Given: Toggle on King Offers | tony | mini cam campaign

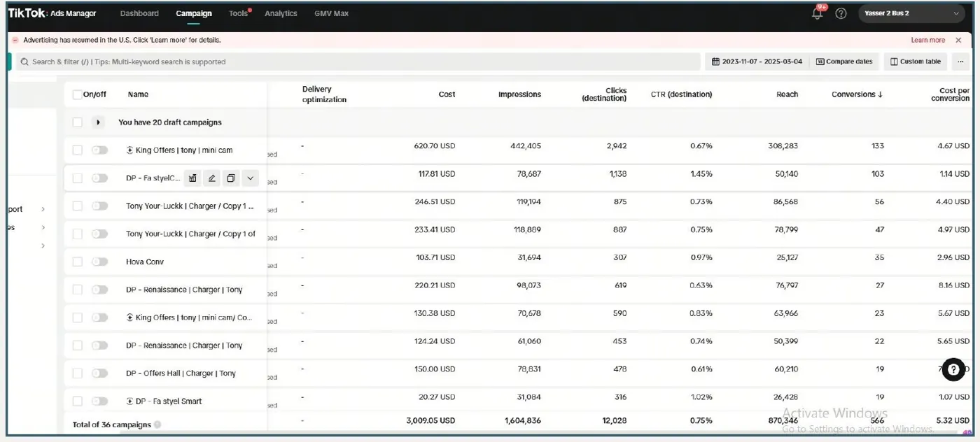Looking at the screenshot, I should click(100, 150).
